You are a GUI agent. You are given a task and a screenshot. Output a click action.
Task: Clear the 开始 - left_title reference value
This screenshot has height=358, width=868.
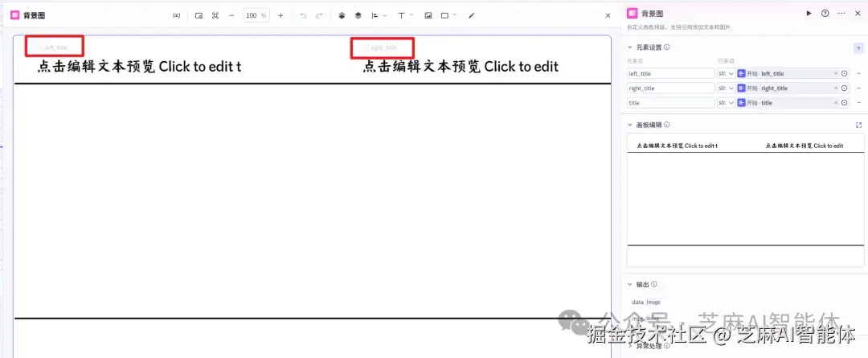point(836,73)
